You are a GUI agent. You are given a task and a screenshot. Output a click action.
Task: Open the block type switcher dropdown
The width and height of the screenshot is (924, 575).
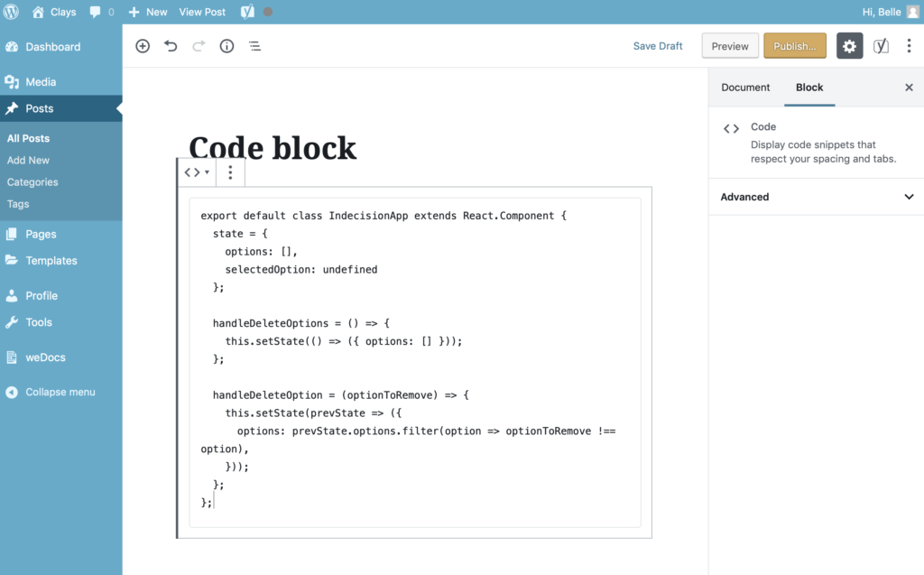tap(196, 172)
